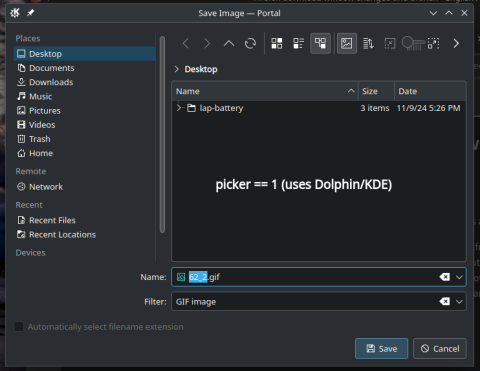Switch to Compact view mode
This screenshot has width=480, height=371.
(298, 43)
